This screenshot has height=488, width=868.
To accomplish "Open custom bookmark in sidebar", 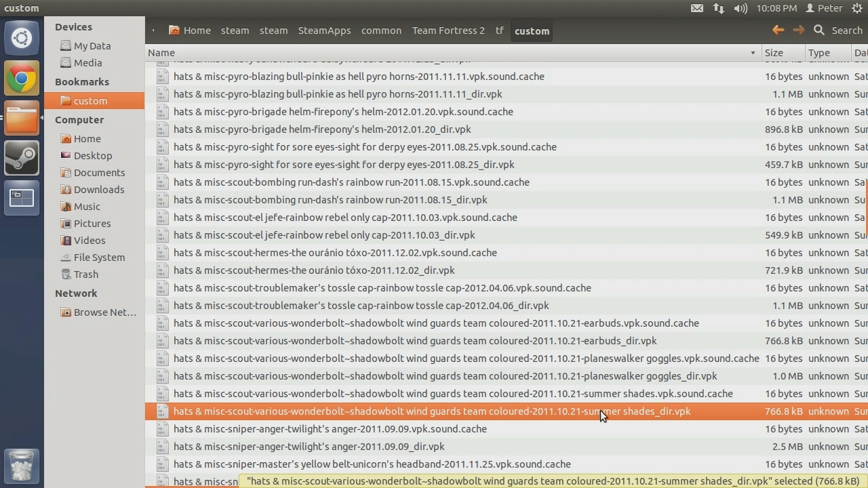I will (x=94, y=101).
